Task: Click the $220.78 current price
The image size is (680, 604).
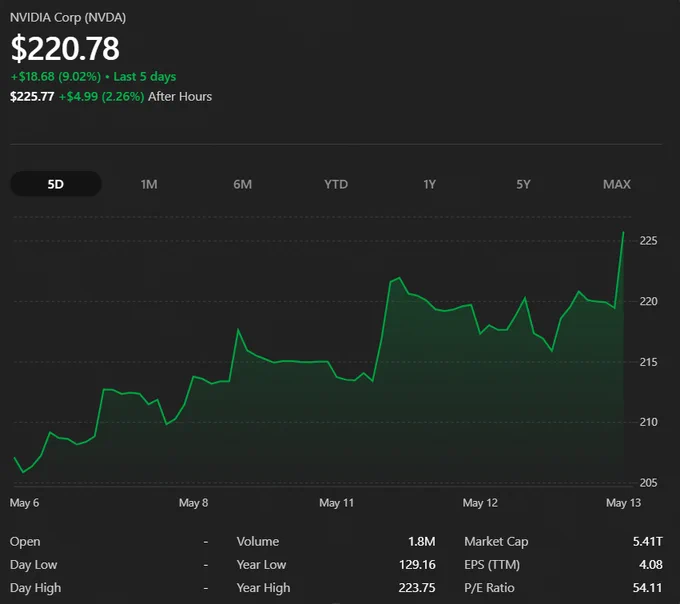Action: (65, 48)
